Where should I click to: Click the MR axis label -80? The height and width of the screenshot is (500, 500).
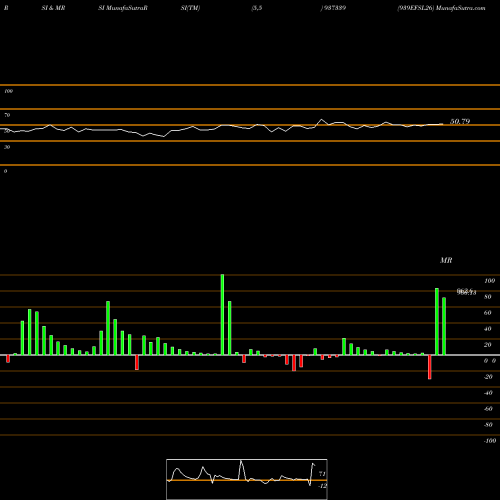click(x=488, y=425)
